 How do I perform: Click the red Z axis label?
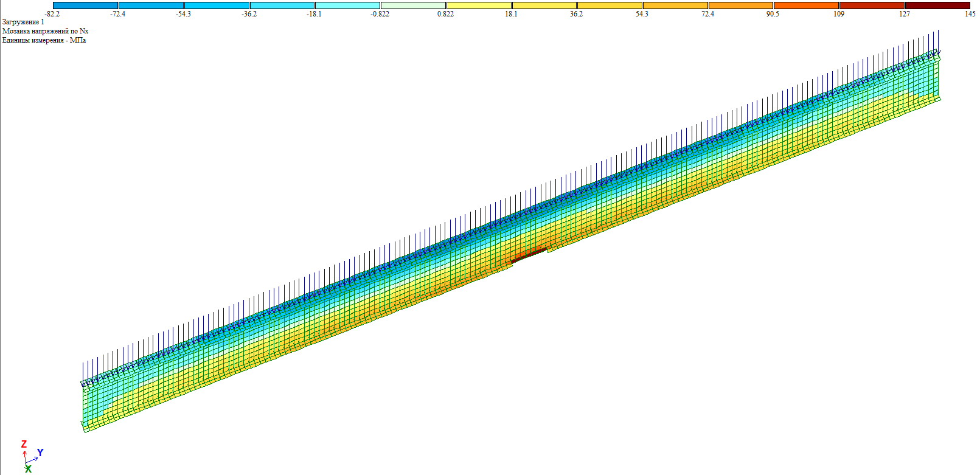(x=24, y=445)
